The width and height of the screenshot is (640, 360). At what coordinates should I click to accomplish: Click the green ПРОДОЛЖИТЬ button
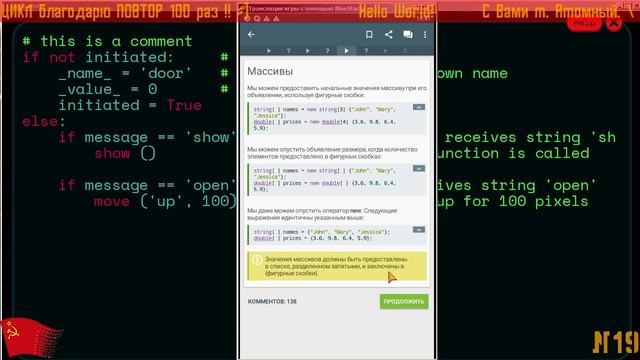404,301
